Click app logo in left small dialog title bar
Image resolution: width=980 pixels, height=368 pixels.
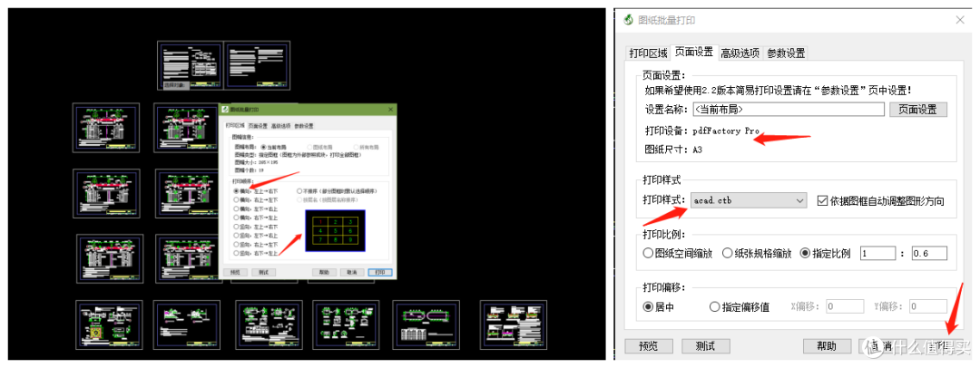(x=225, y=110)
